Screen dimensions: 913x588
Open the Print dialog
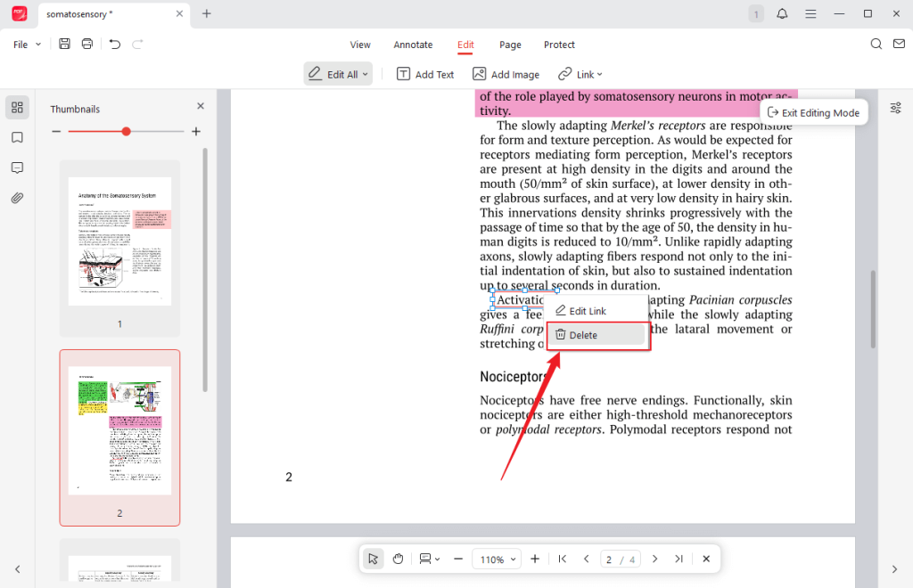coord(86,43)
